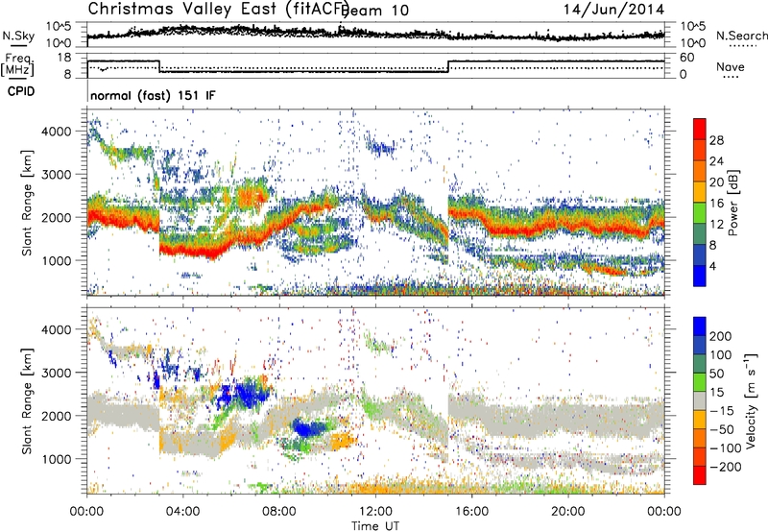Click the 4 tick on the power color bar
The width and height of the screenshot is (768, 532).
[712, 266]
